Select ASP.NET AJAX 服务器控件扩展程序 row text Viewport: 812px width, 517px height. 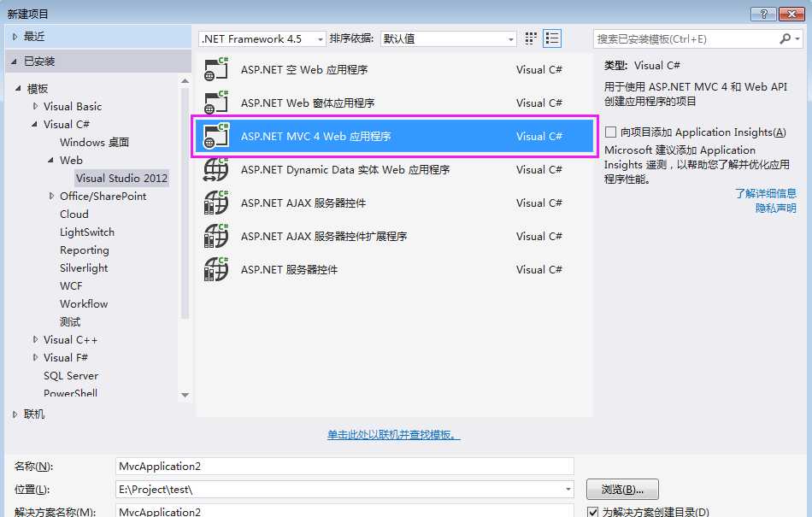(x=324, y=236)
